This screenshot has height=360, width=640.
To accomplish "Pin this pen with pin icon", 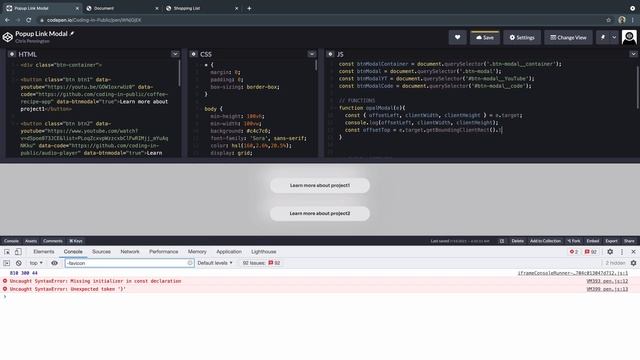I will (603, 38).
